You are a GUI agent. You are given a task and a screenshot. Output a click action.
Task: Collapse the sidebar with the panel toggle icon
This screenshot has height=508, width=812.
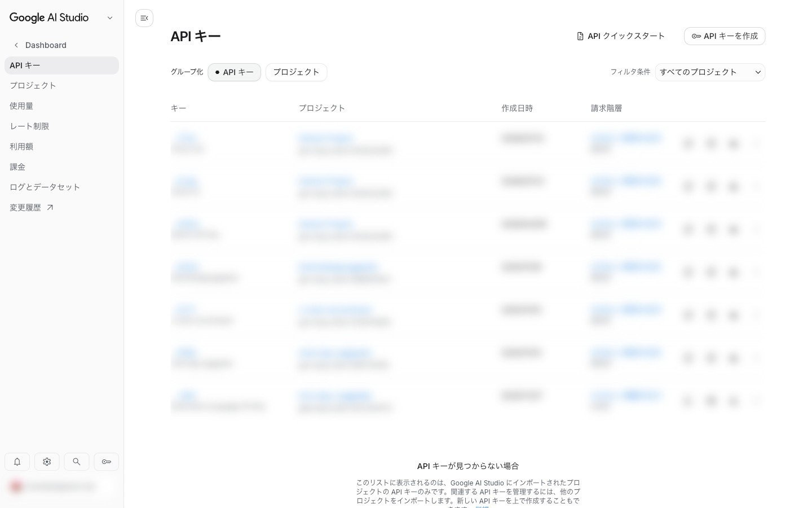click(144, 18)
